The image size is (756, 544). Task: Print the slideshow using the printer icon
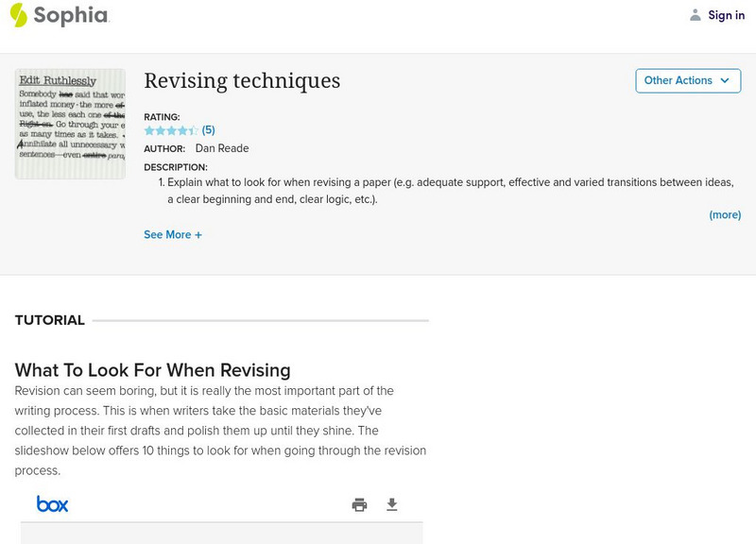(359, 505)
